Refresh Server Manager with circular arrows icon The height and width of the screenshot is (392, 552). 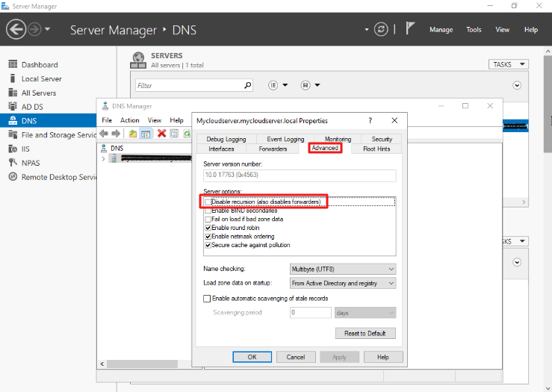pos(381,29)
